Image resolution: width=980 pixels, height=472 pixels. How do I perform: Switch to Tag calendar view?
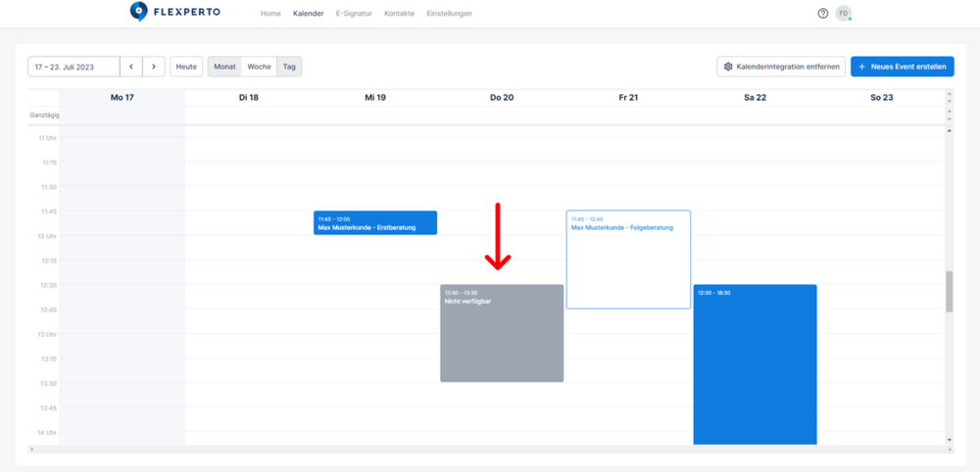[289, 67]
